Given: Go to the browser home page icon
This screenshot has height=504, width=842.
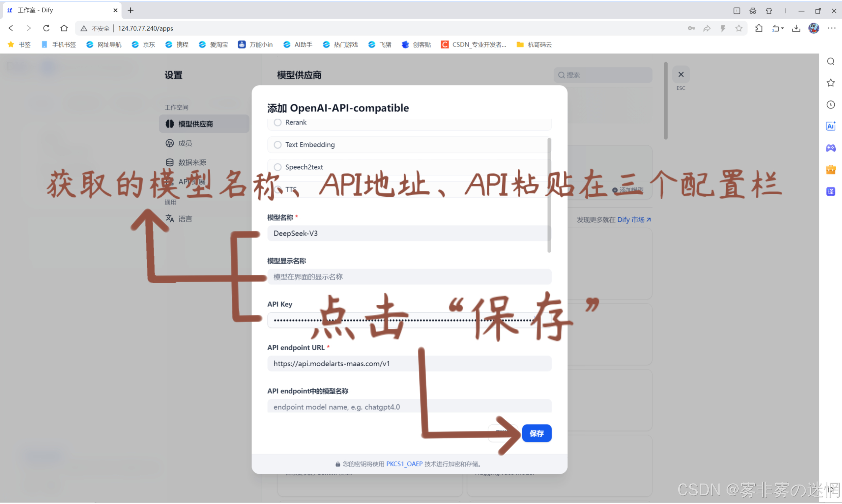Looking at the screenshot, I should coord(64,28).
